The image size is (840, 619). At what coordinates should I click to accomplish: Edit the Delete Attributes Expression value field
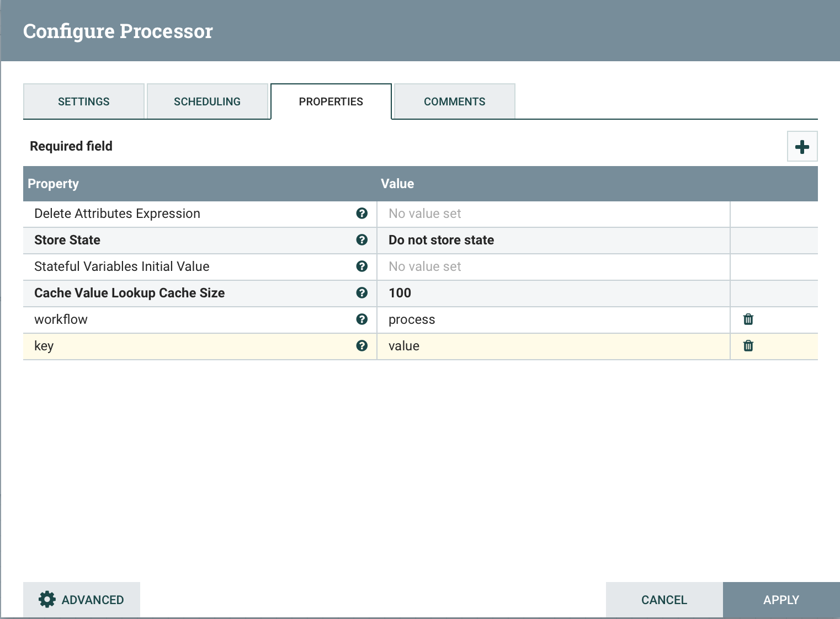[552, 214]
